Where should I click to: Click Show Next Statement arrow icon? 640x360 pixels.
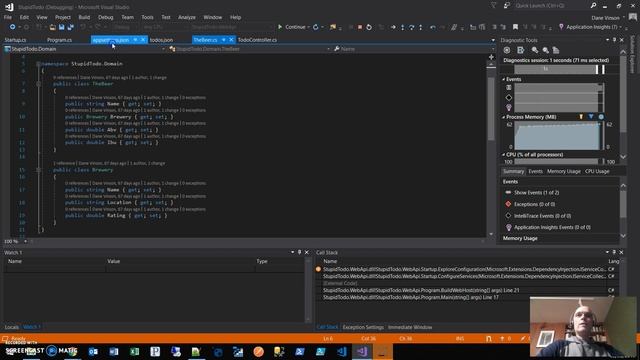393,27
